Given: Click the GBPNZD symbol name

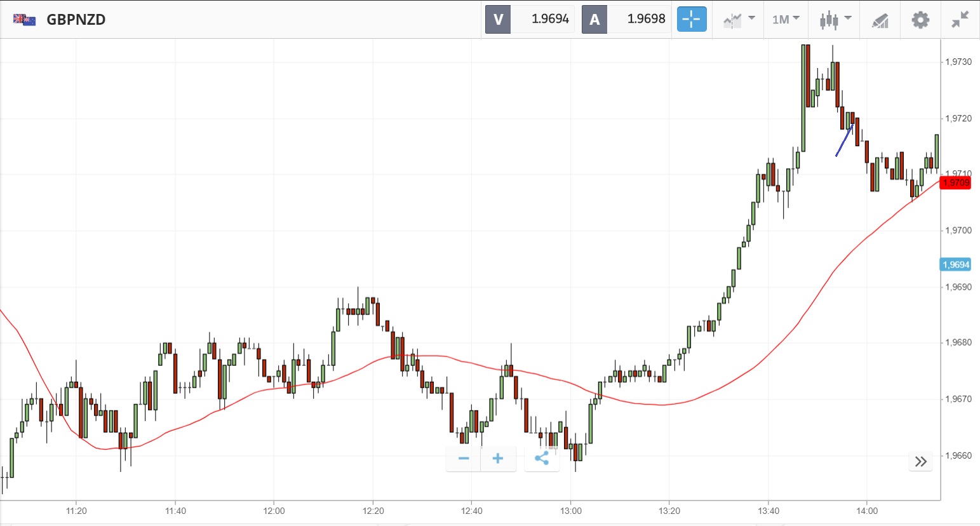Looking at the screenshot, I should pos(76,20).
